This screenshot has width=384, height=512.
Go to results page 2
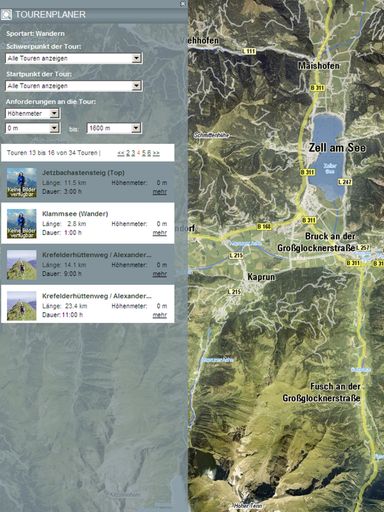[128, 153]
